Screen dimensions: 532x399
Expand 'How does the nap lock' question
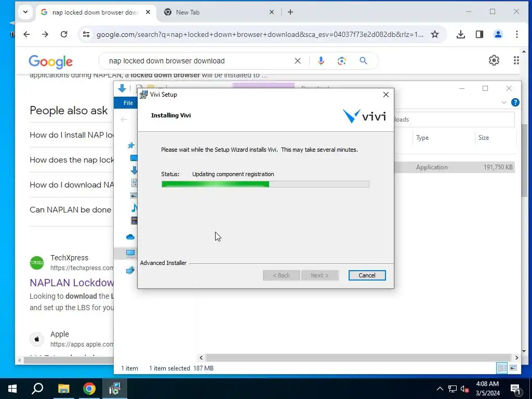tap(72, 160)
